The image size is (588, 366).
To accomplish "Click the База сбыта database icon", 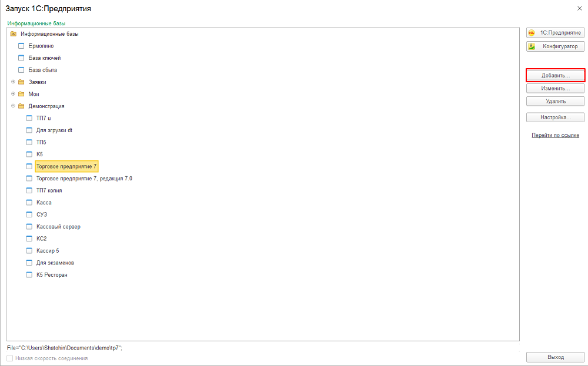I will pyautogui.click(x=21, y=70).
